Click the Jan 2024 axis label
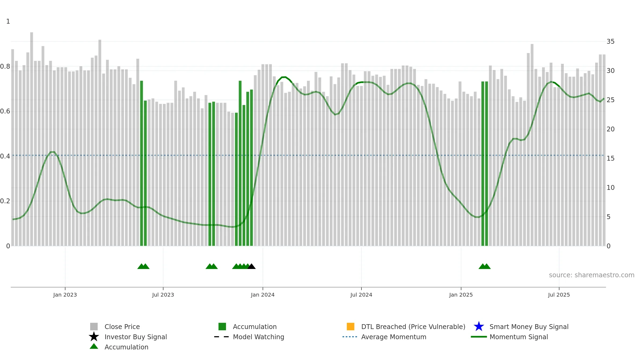Viewport: 644px width, 362px height. tap(263, 295)
